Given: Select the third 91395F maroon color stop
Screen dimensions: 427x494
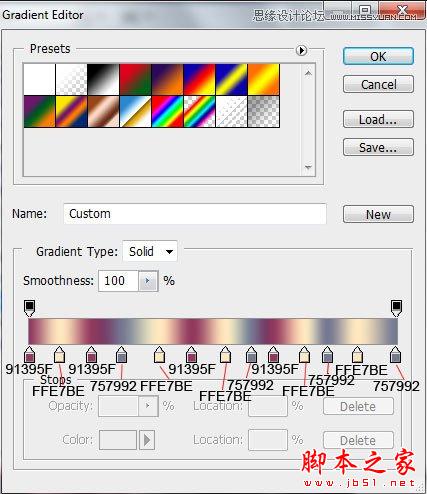Looking at the screenshot, I should pos(191,355).
